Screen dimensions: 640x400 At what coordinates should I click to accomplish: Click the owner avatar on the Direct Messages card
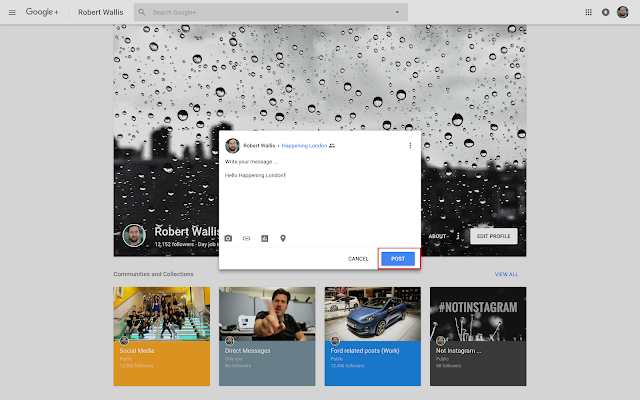[229, 340]
